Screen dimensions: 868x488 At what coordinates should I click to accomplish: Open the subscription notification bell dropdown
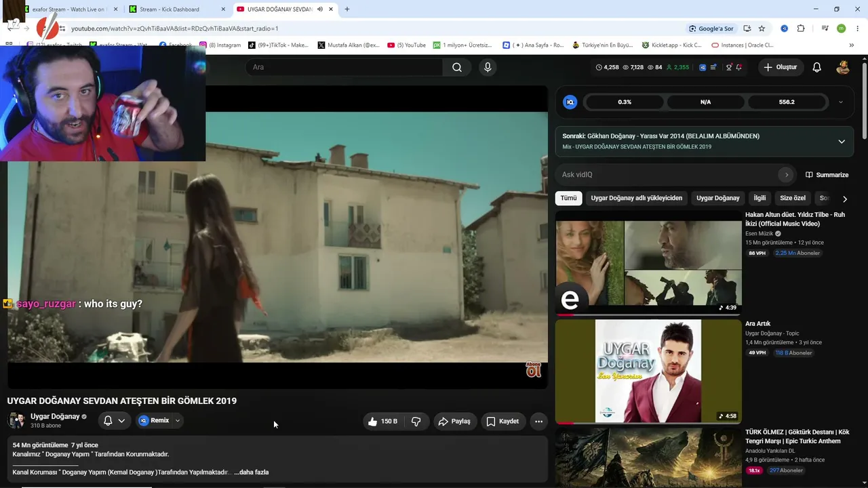click(x=114, y=421)
